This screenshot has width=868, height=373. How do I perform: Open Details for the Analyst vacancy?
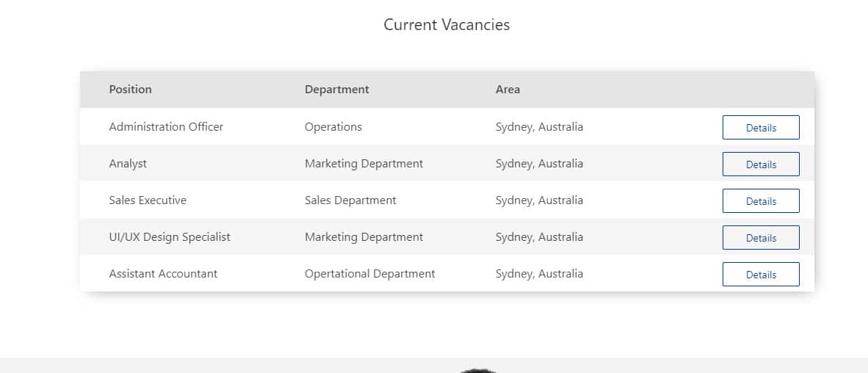coord(761,164)
